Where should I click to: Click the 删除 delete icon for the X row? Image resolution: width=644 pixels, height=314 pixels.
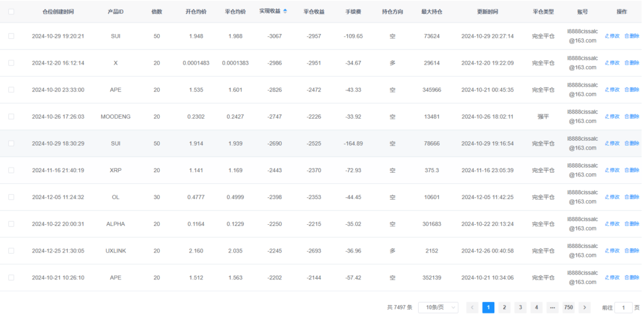pos(631,63)
